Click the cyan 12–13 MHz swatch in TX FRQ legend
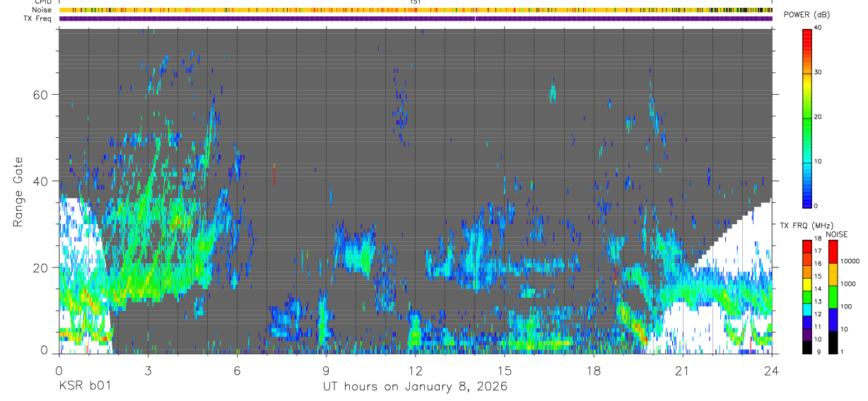Screen dimensions: 868x401 pos(807,310)
